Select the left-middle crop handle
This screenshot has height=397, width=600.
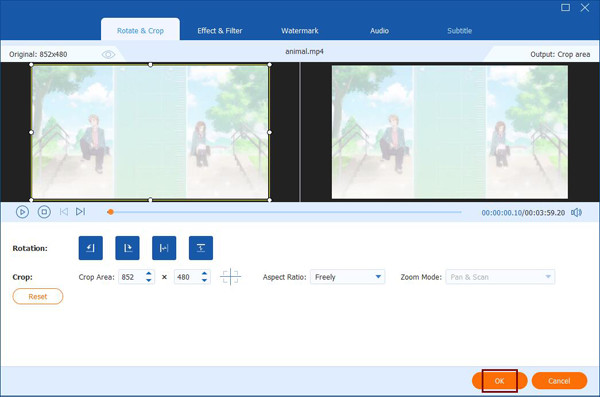(31, 132)
